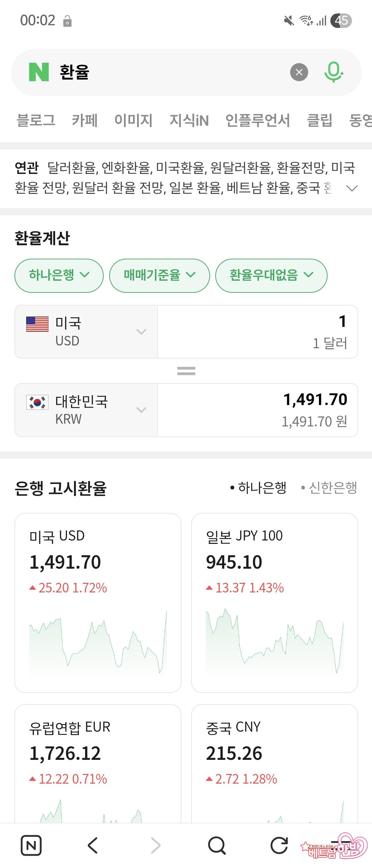Tap the bottom bar search magnifier icon

click(217, 845)
